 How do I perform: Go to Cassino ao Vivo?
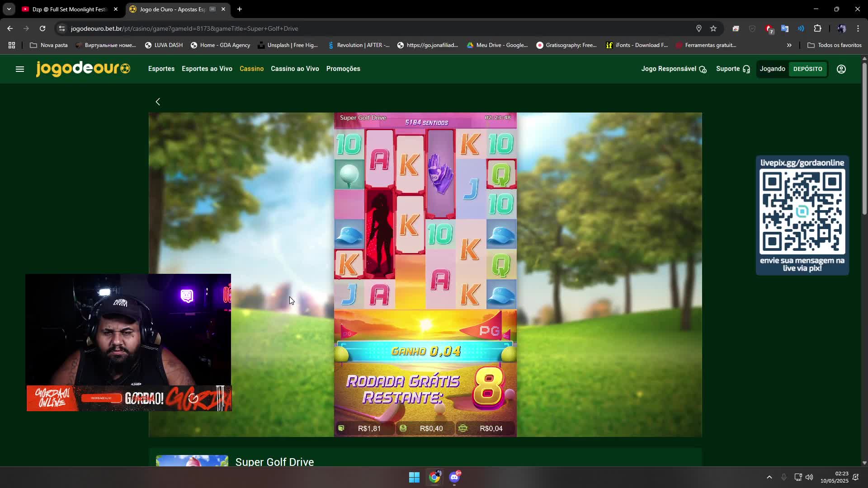point(295,69)
